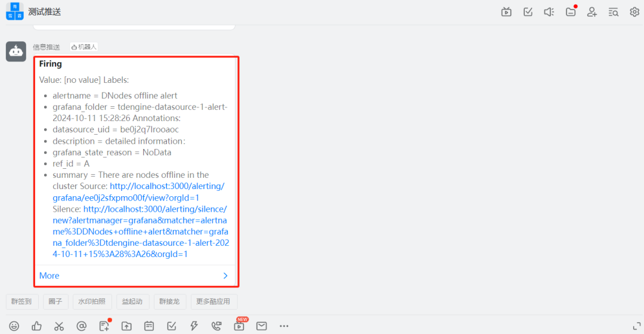Open the localhost:3000 grafana Source link
The width and height of the screenshot is (644, 334).
point(138,192)
